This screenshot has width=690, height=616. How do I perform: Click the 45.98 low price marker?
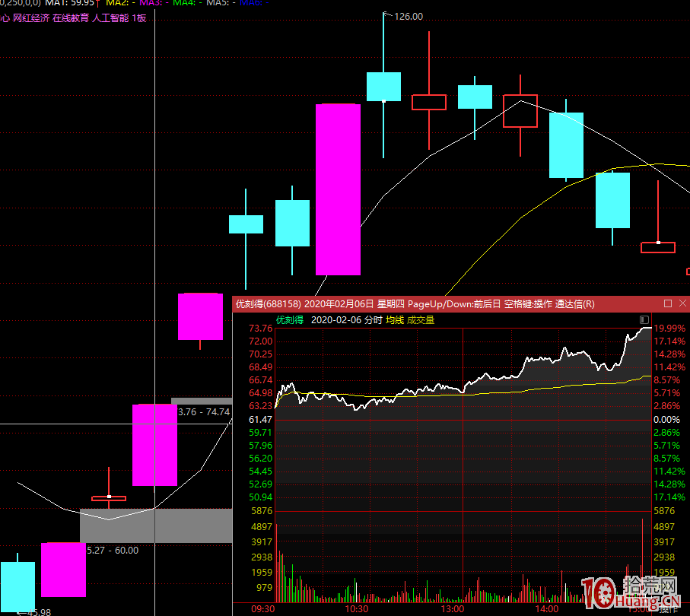coord(39,612)
